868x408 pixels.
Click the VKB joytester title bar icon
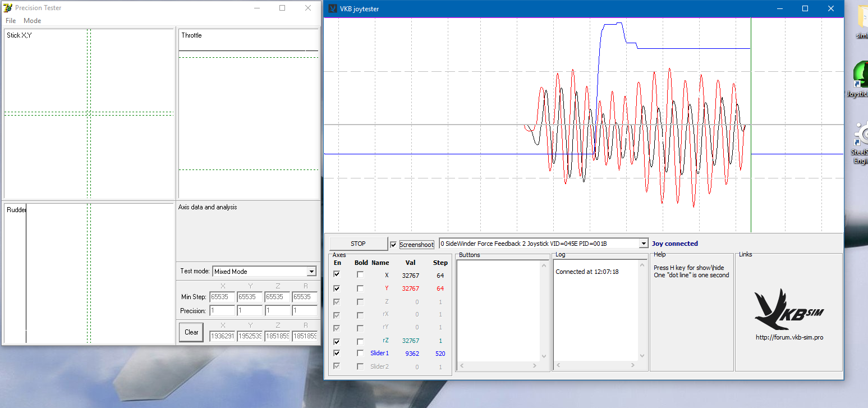(332, 8)
